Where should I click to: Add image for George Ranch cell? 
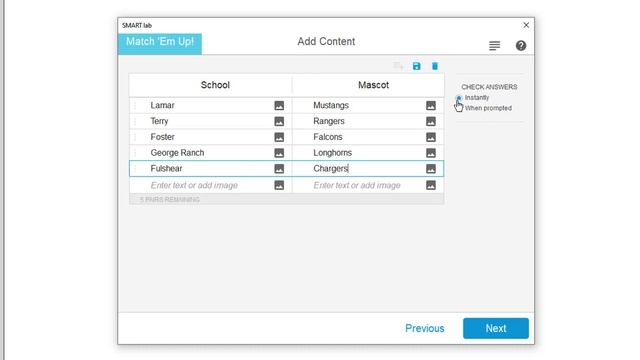coord(279,153)
